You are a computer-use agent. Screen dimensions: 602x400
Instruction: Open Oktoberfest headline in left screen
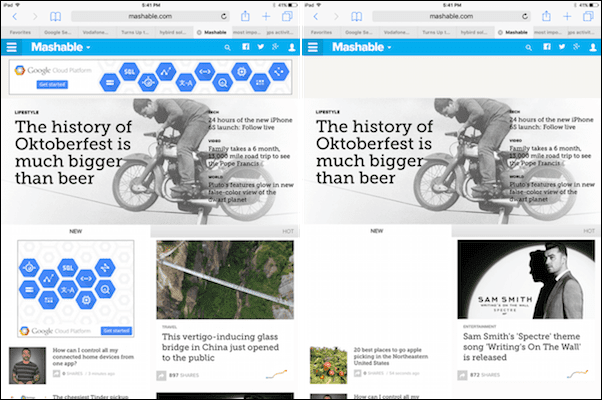pos(73,152)
